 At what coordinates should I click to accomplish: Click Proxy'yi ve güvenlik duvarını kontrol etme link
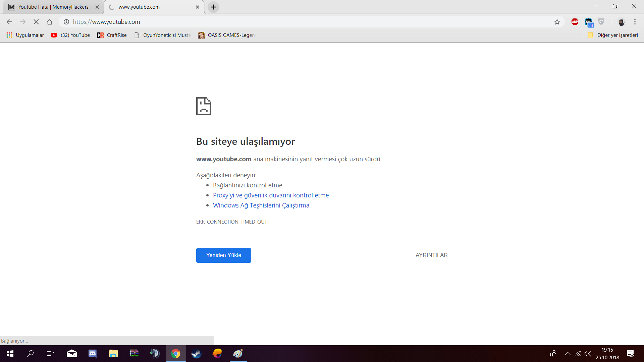coord(271,195)
